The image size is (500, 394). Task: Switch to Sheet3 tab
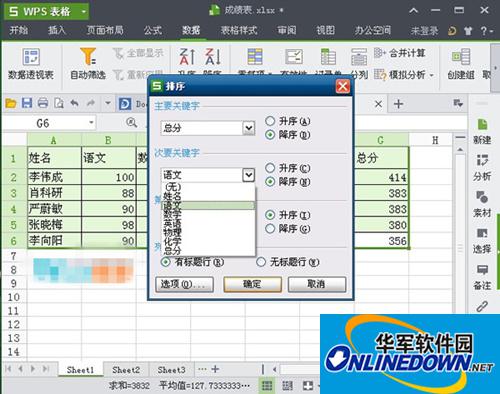click(171, 370)
